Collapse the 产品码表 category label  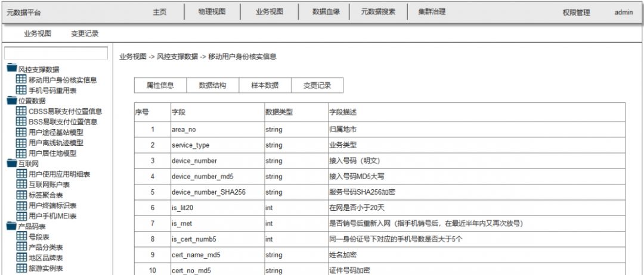[32, 227]
